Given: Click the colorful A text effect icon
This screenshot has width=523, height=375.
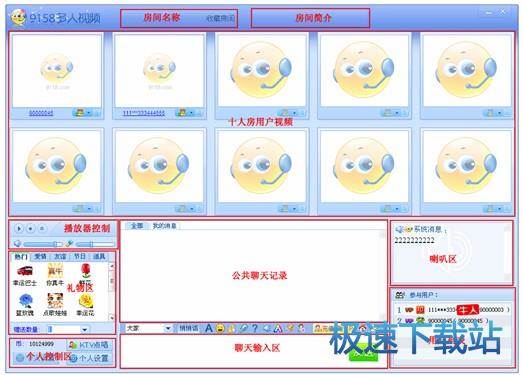Looking at the screenshot, I should pos(278,329).
